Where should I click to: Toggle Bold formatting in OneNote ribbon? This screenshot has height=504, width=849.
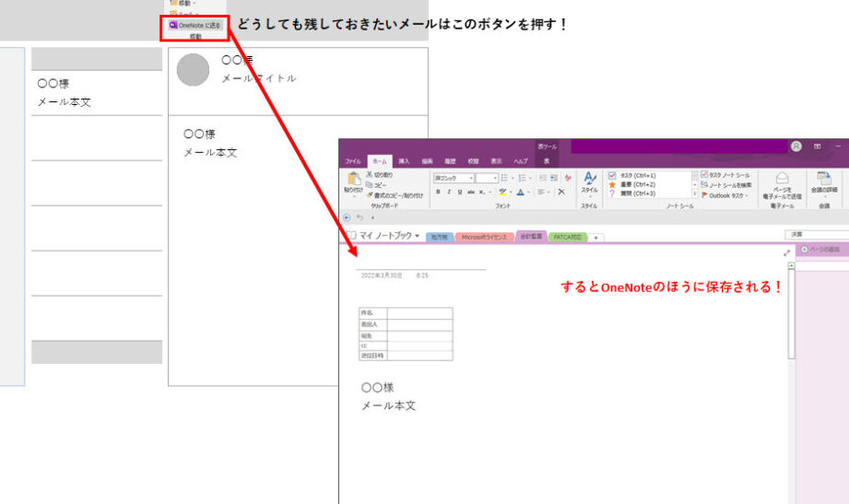click(x=438, y=193)
